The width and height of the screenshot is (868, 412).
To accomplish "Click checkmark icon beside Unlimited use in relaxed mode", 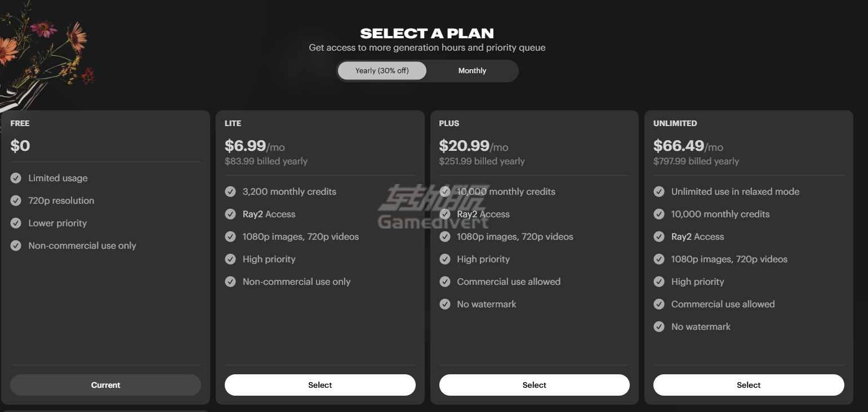I will click(659, 191).
